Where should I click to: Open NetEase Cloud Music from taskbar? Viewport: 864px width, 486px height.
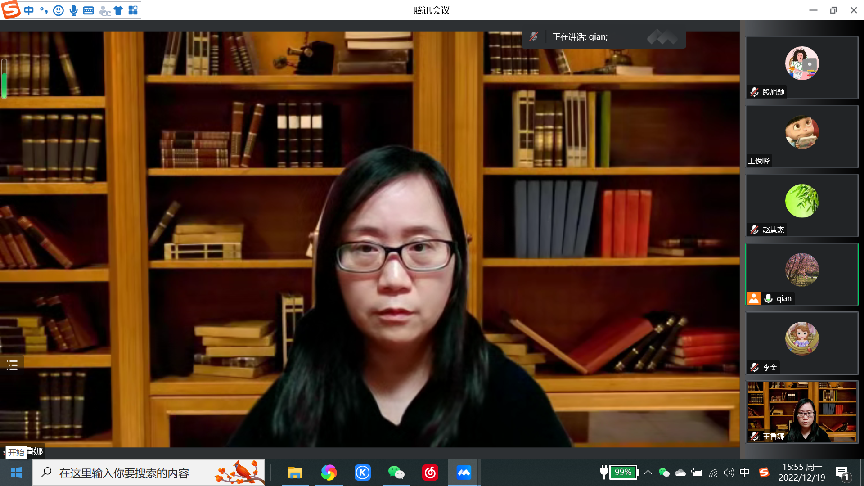(x=430, y=472)
